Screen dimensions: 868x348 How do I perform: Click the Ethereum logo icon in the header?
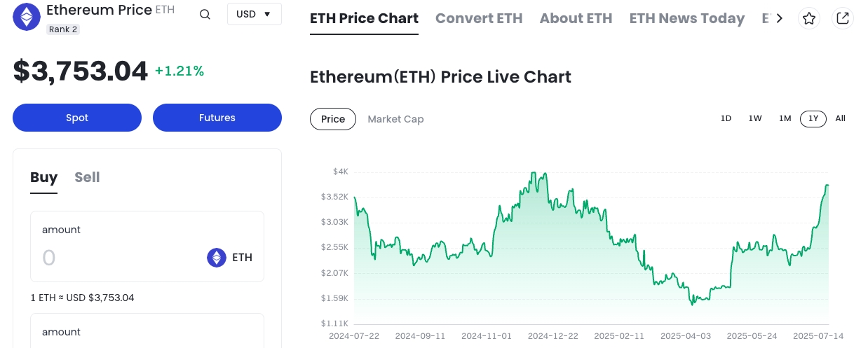[x=27, y=17]
